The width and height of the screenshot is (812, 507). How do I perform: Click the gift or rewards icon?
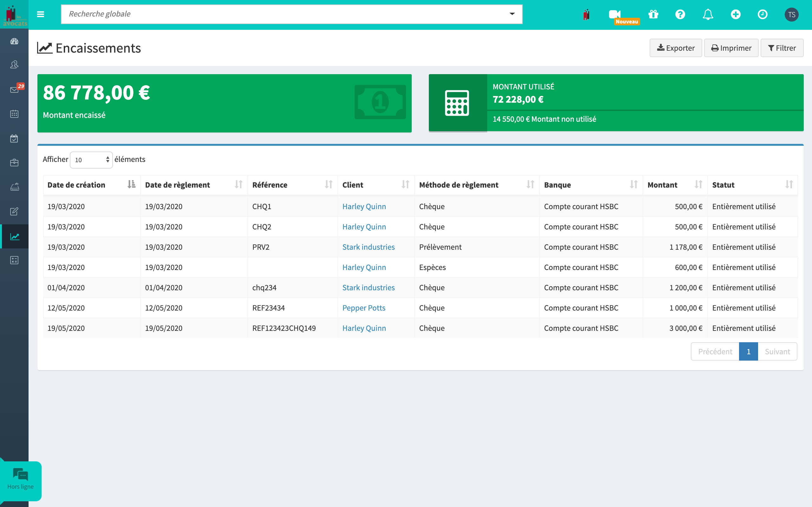tap(653, 14)
